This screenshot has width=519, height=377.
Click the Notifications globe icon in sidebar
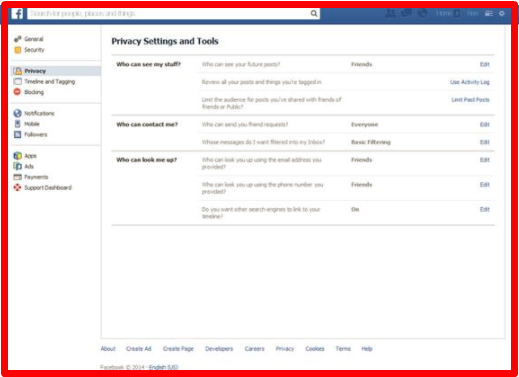(x=18, y=113)
